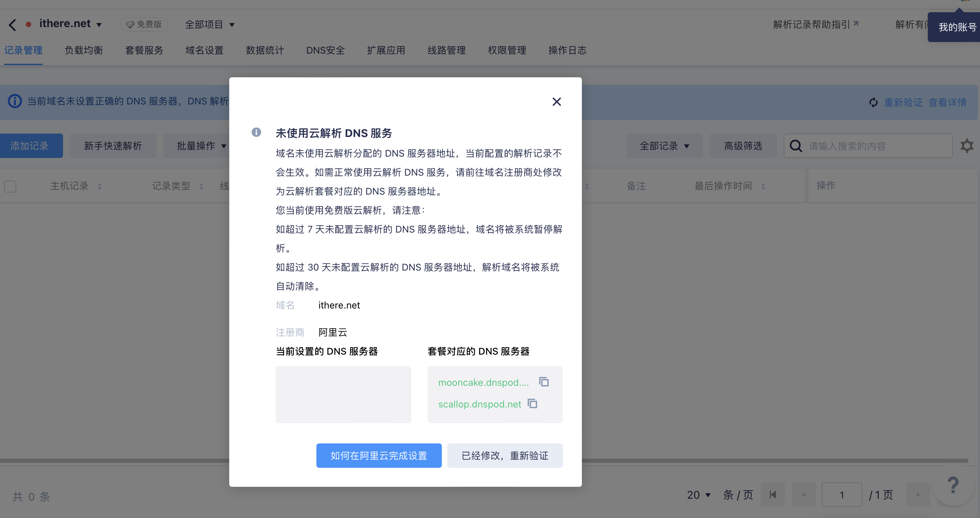
Task: Sort by 记录类型 column arrows
Action: [x=202, y=186]
